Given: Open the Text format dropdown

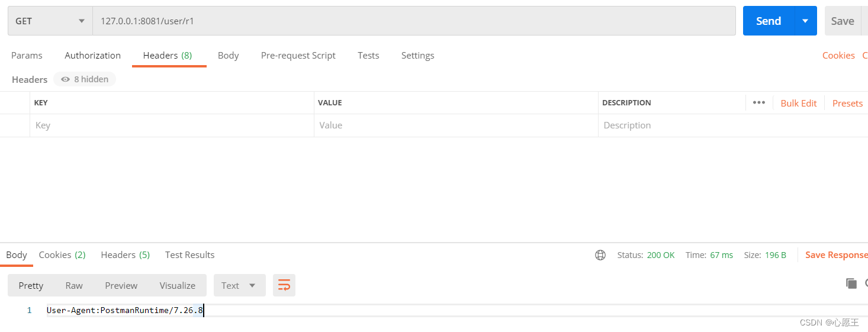Looking at the screenshot, I should click(239, 285).
